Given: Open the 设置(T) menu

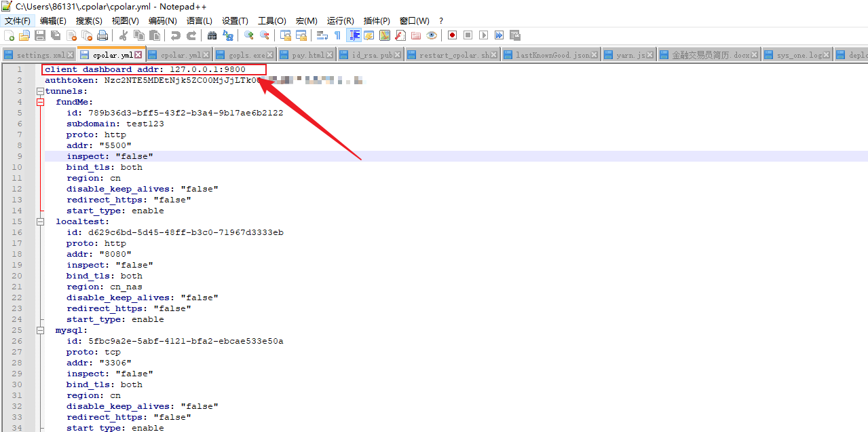Looking at the screenshot, I should click(x=235, y=21).
